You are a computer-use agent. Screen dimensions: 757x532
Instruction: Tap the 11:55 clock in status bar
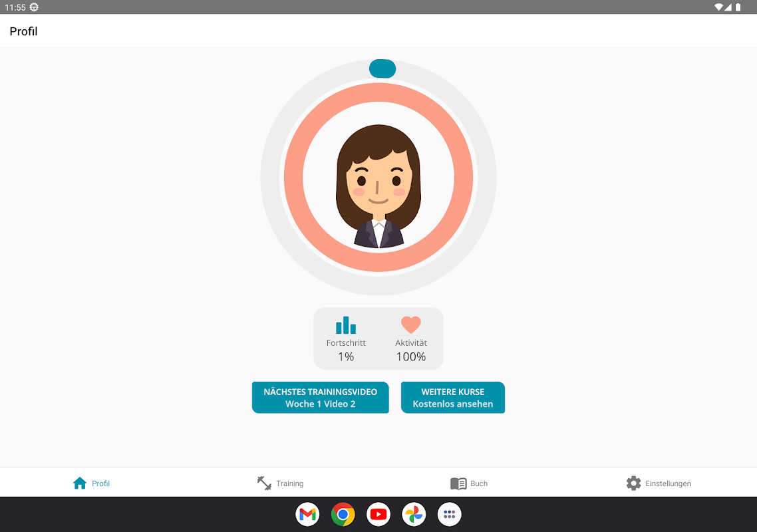[x=15, y=7]
